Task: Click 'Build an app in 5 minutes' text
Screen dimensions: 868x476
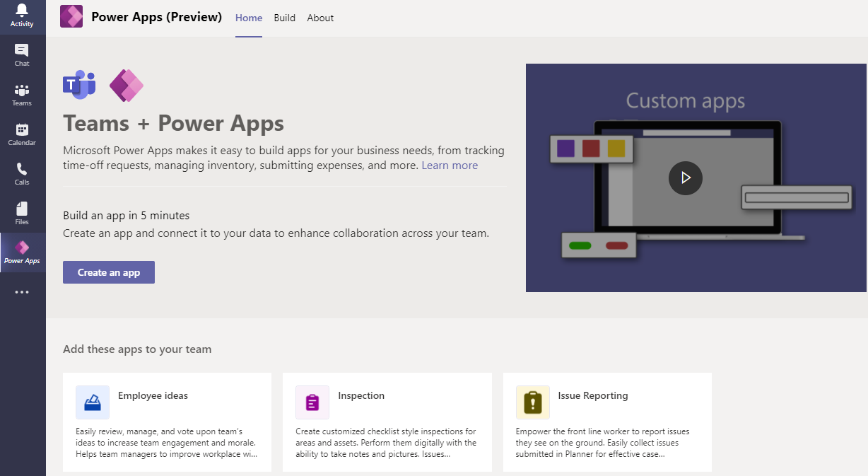Action: tap(127, 216)
